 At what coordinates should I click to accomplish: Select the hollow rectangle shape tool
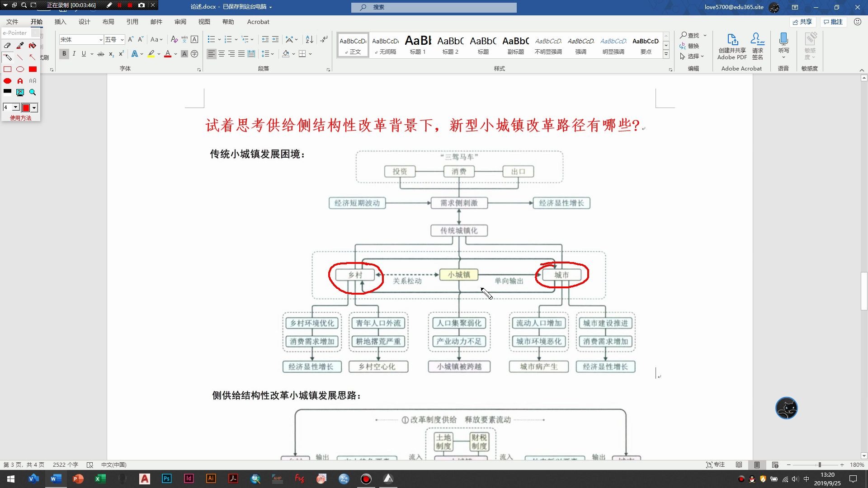7,69
